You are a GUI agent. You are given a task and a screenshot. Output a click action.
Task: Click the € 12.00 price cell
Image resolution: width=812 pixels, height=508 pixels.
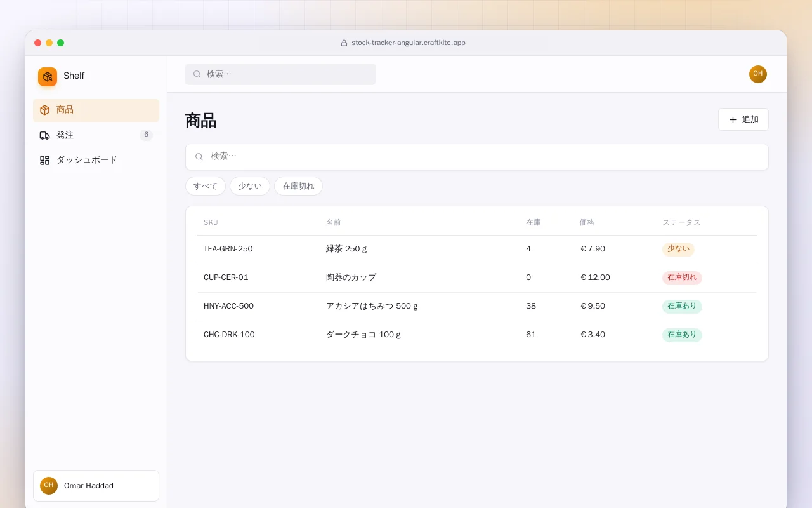(595, 277)
